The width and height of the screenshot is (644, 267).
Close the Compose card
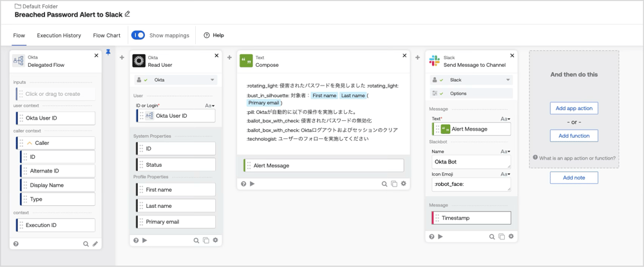404,55
